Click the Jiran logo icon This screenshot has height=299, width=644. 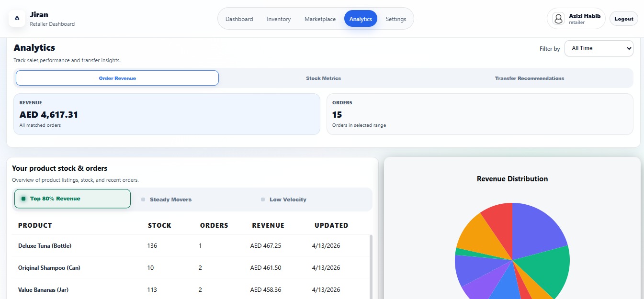click(x=17, y=19)
